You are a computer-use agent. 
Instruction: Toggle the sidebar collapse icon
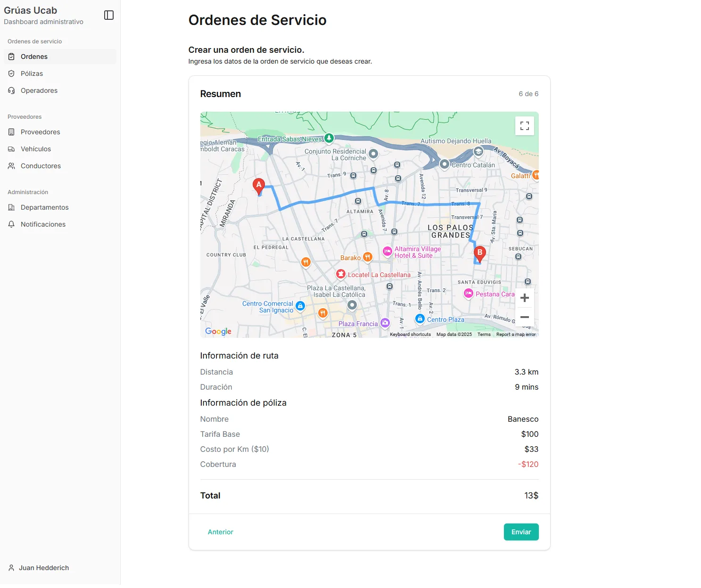[x=109, y=15]
